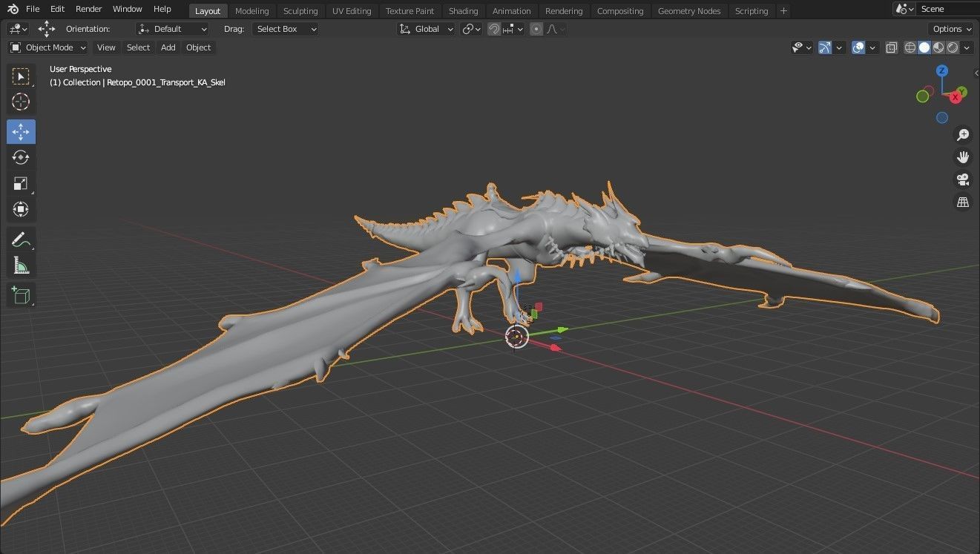Open overlays options dropdown arrow
The image size is (980, 554).
pyautogui.click(x=872, y=47)
